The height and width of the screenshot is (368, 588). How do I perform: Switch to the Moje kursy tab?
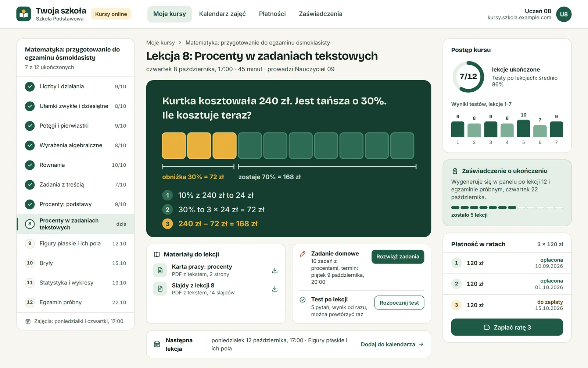click(x=169, y=14)
